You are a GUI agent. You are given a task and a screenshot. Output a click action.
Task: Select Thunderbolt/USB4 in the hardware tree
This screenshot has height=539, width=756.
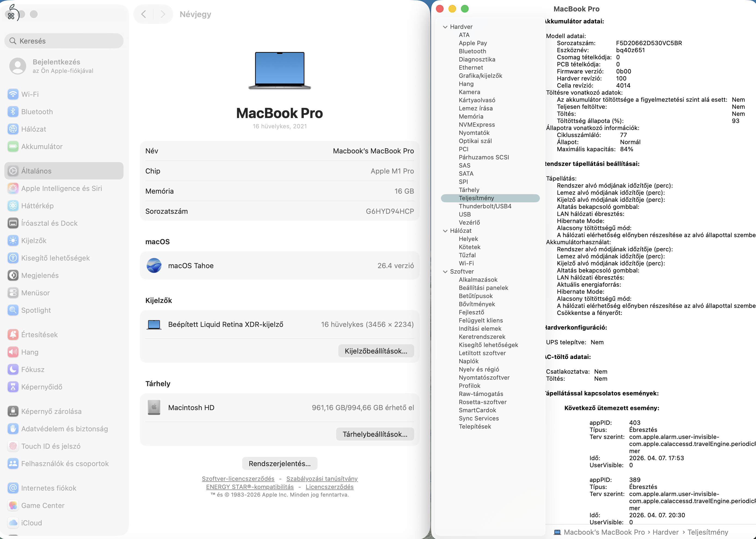tap(485, 206)
